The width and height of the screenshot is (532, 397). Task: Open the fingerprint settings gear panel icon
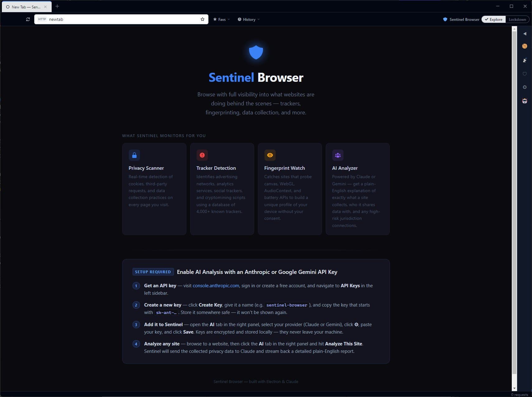(525, 87)
